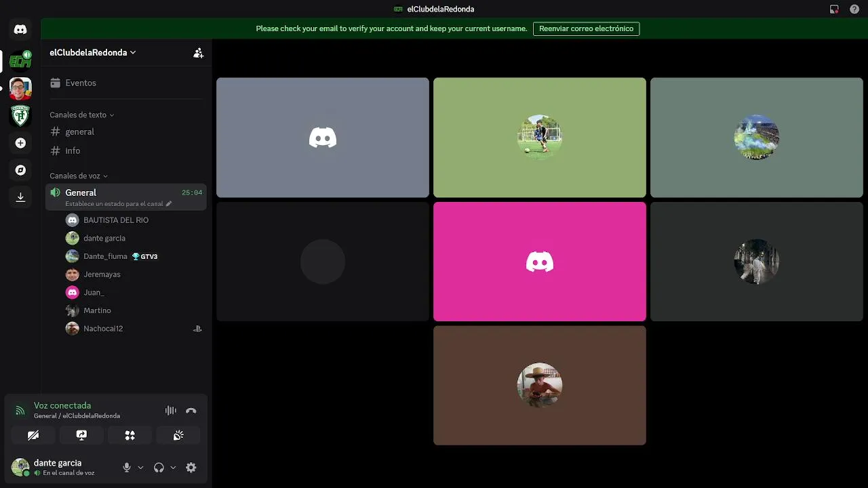Viewport: 868px width, 488px height.
Task: Open elClubdelaRedonda server dropdown menu
Action: coord(93,53)
